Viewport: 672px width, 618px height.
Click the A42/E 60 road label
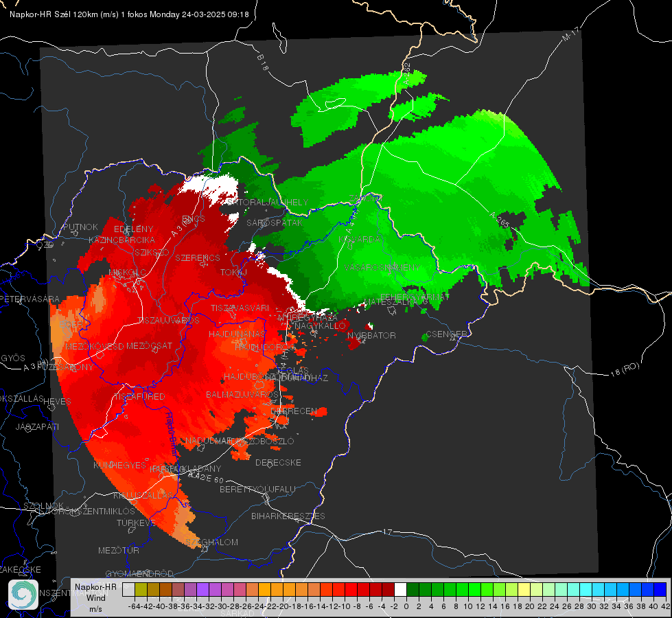pyautogui.click(x=206, y=477)
